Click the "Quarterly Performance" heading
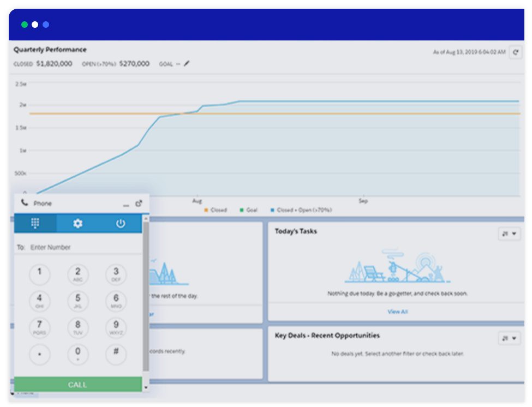 50,50
